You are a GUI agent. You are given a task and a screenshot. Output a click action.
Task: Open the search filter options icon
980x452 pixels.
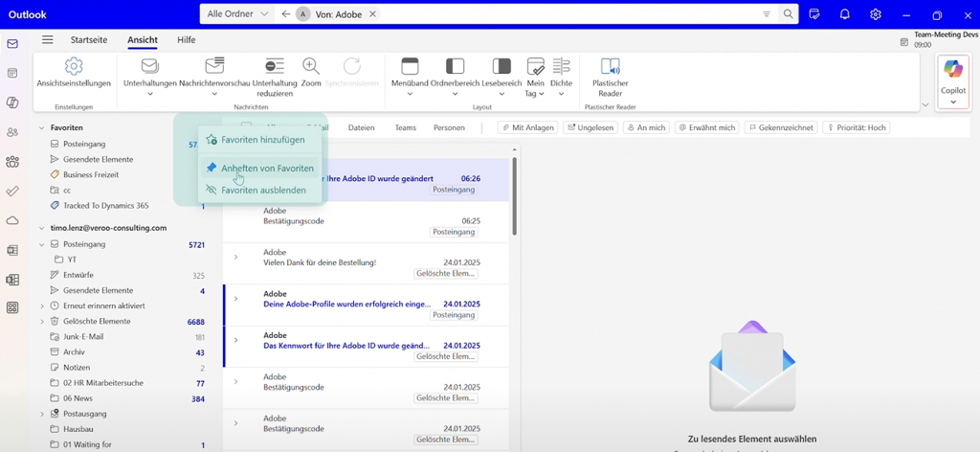pos(767,13)
